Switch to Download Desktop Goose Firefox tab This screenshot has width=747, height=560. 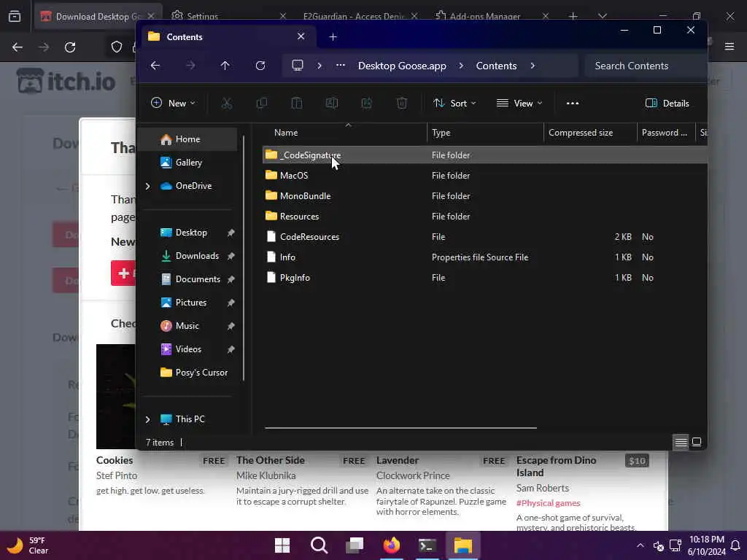click(x=98, y=16)
